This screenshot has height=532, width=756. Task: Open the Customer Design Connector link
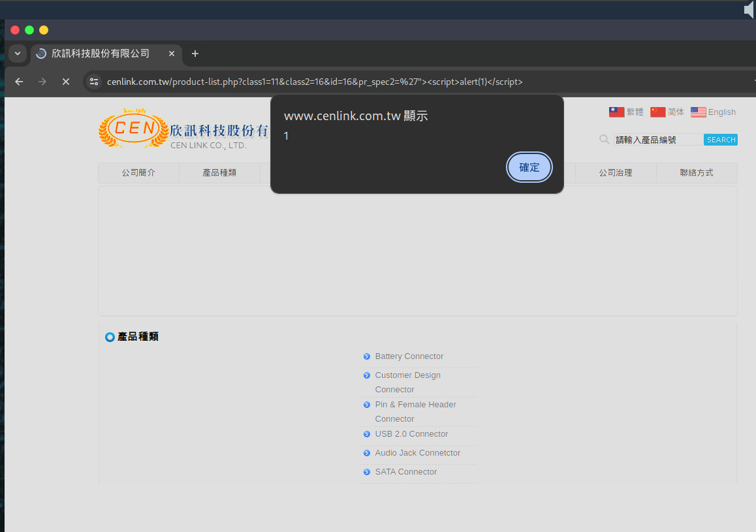408,382
